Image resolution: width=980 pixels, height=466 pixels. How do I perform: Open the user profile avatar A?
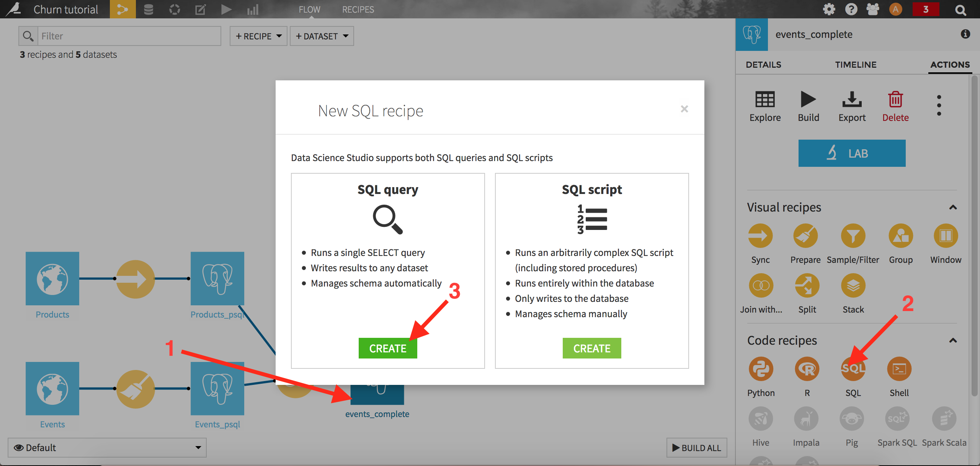coord(895,9)
